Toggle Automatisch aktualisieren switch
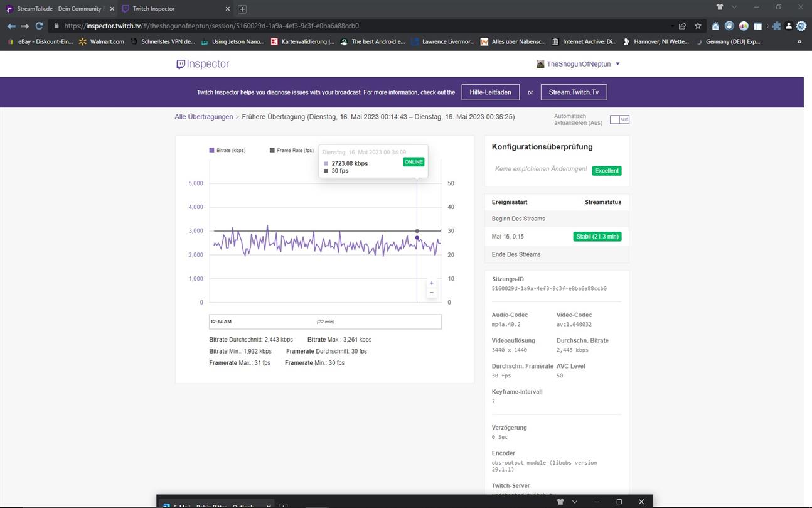812x508 pixels. (619, 119)
